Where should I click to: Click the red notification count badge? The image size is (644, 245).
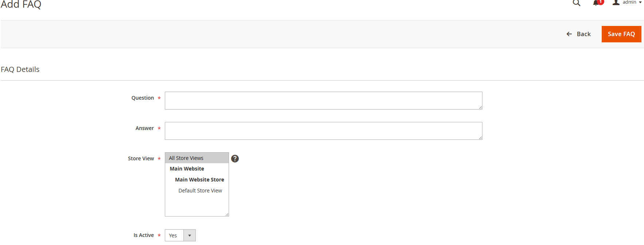(600, 1)
